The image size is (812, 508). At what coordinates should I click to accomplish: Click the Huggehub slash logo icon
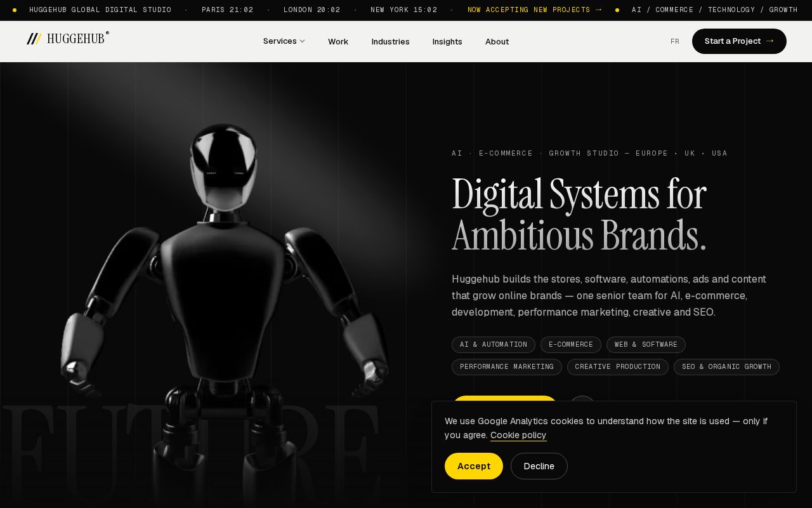34,39
